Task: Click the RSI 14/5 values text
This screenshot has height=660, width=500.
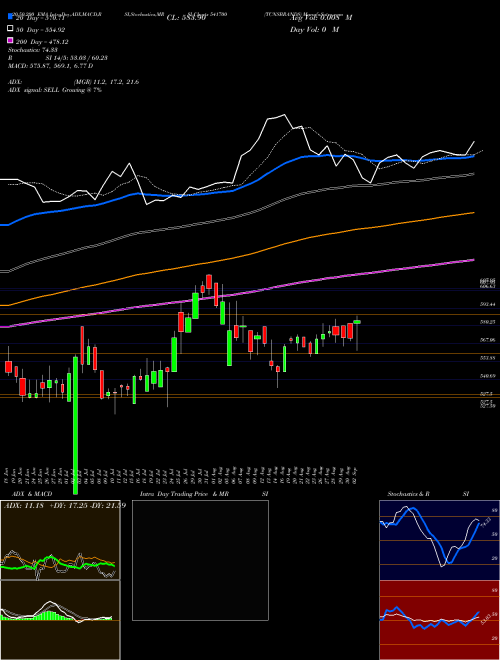Action: pyautogui.click(x=57, y=58)
